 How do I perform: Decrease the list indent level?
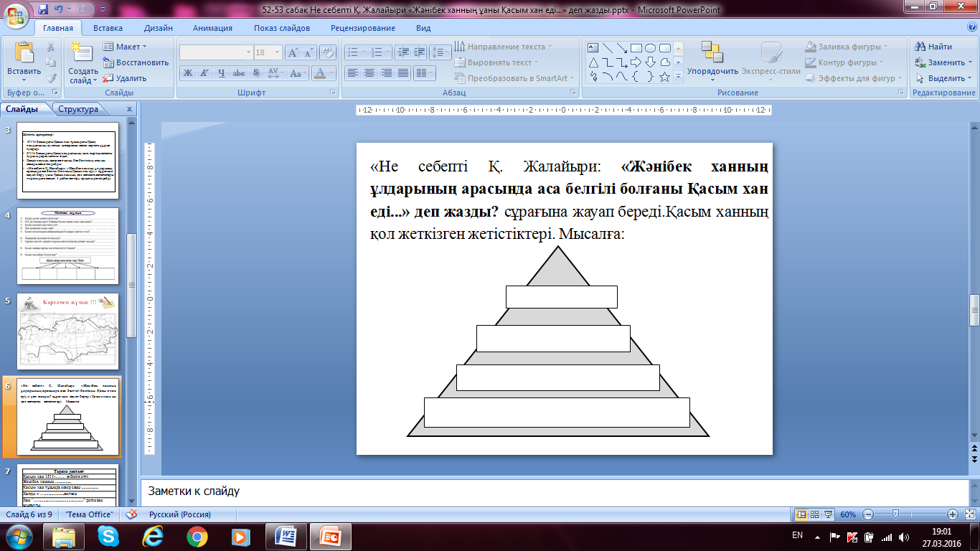402,52
